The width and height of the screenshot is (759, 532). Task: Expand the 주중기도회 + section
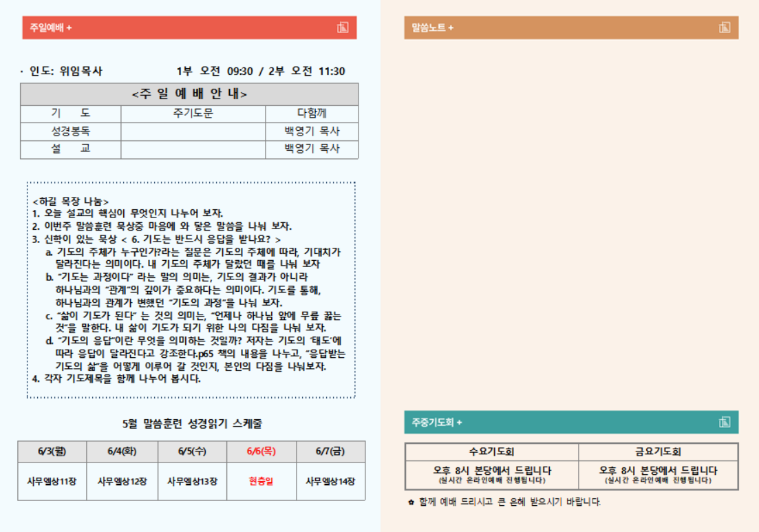(437, 422)
